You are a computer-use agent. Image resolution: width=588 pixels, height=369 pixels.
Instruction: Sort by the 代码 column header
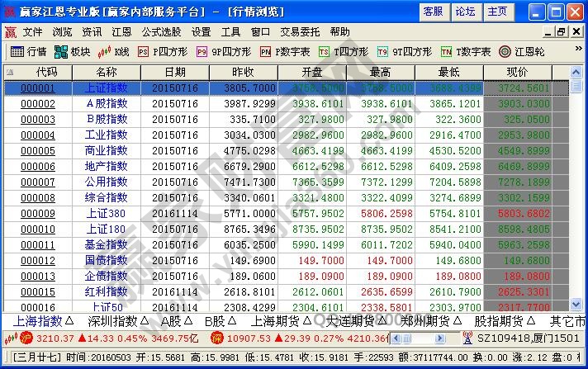[x=38, y=72]
